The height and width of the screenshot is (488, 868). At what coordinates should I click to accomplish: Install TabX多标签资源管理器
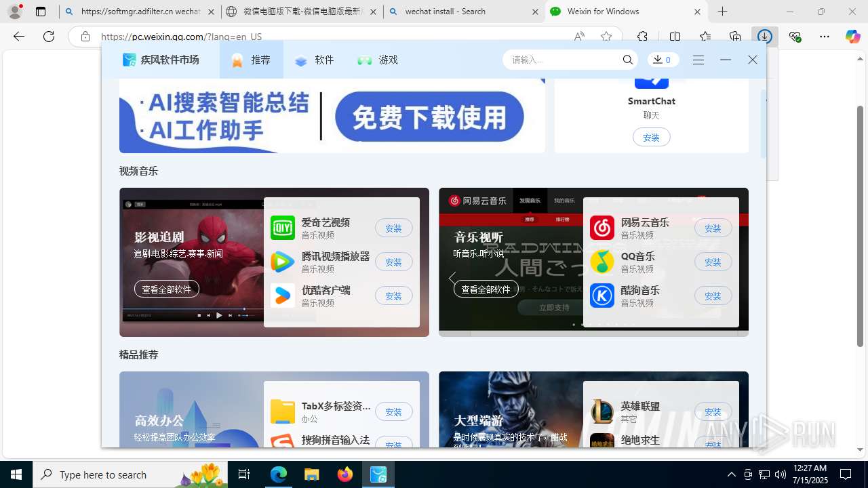coord(394,411)
